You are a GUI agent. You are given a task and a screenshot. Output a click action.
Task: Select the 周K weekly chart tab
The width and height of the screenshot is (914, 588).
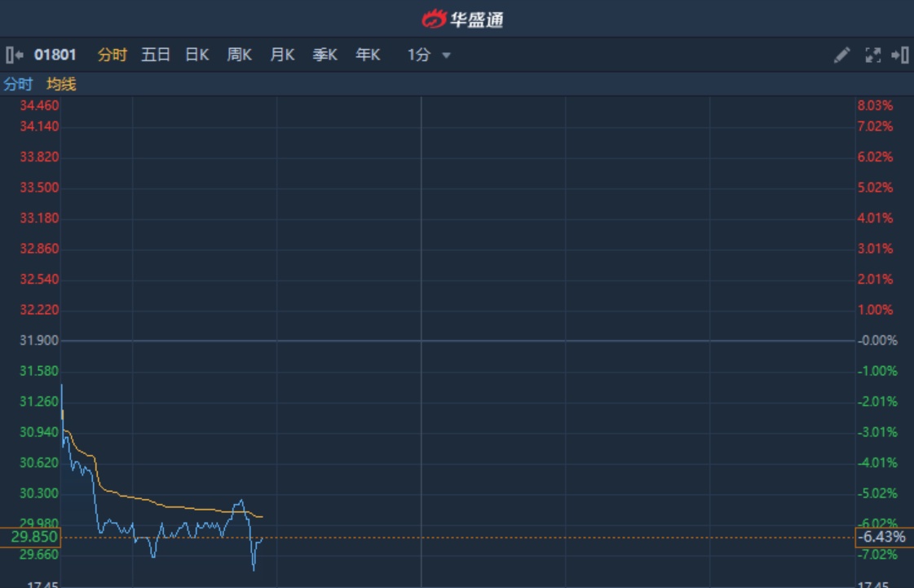[240, 55]
